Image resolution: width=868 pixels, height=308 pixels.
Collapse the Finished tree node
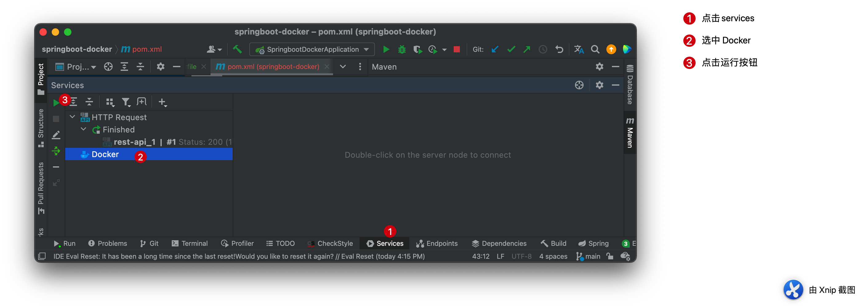tap(83, 129)
